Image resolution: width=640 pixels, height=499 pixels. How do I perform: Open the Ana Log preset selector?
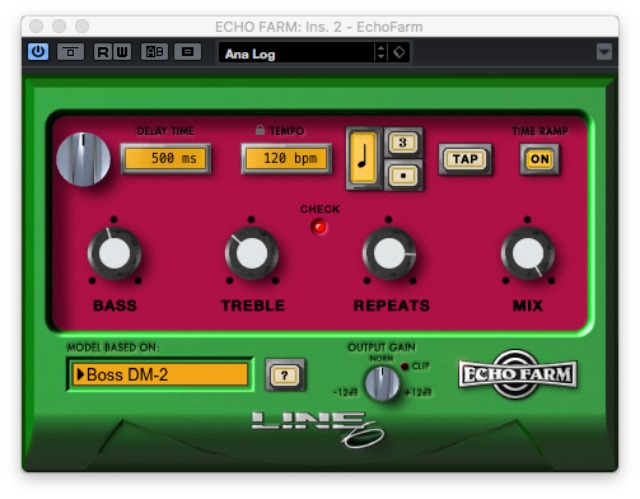coord(297,53)
